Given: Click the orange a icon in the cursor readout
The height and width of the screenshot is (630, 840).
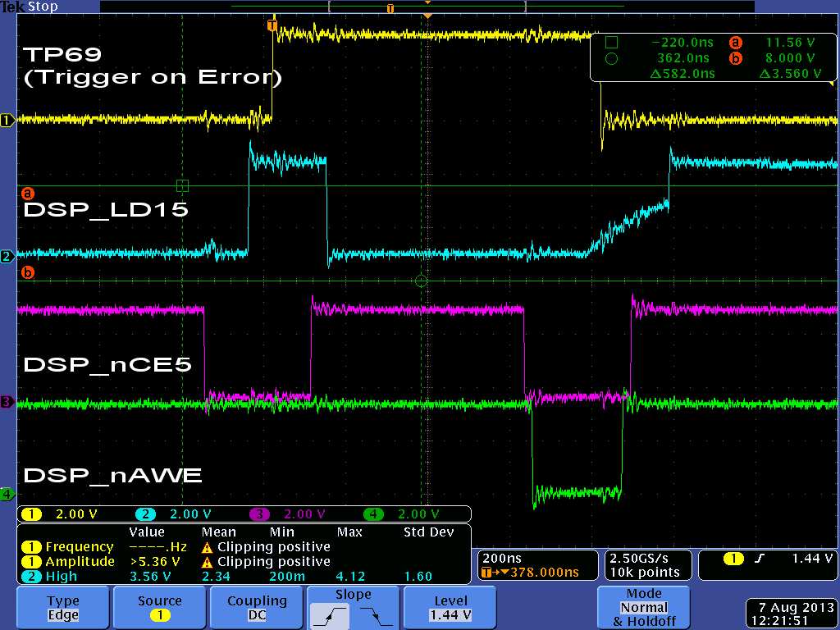Looking at the screenshot, I should [x=736, y=43].
